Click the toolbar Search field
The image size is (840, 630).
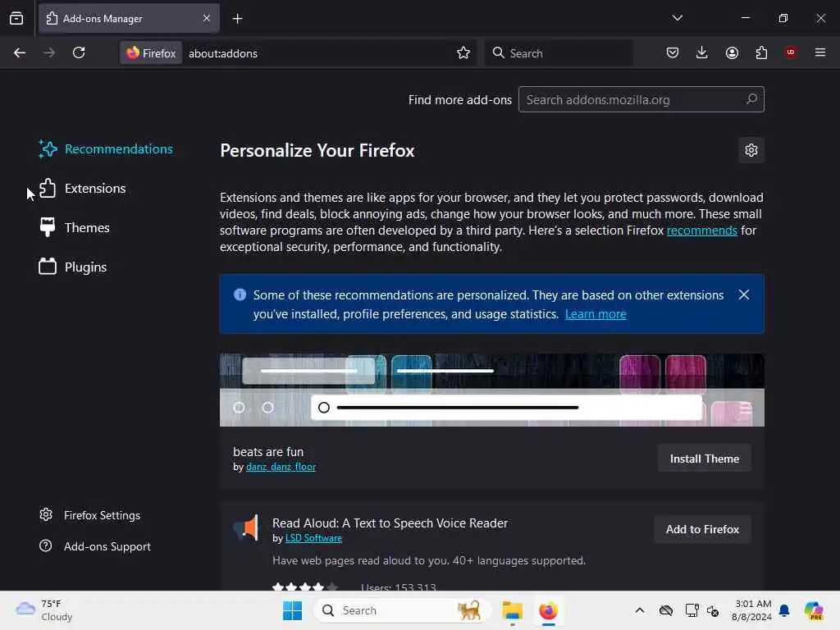[x=559, y=53]
